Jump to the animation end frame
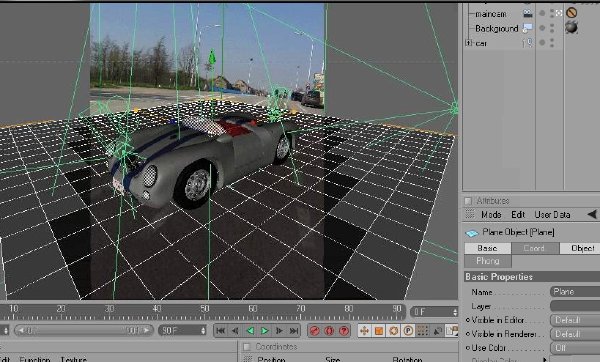This screenshot has width=600, height=362. pos(294,331)
